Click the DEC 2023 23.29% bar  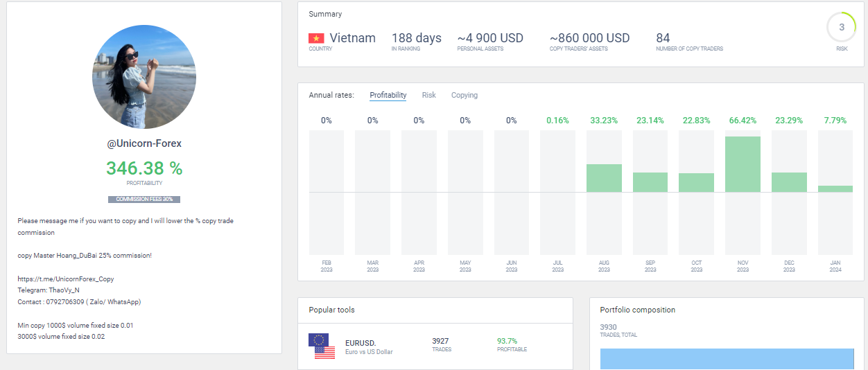[x=789, y=182]
